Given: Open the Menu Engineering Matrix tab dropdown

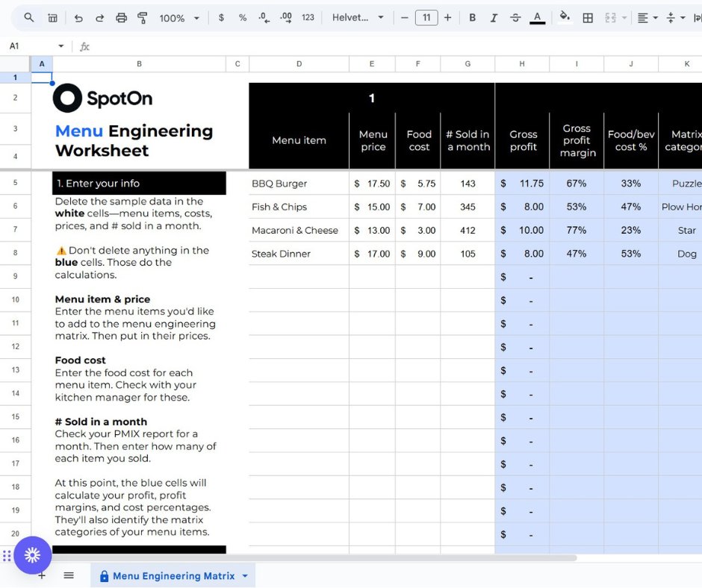Looking at the screenshot, I should click(245, 576).
